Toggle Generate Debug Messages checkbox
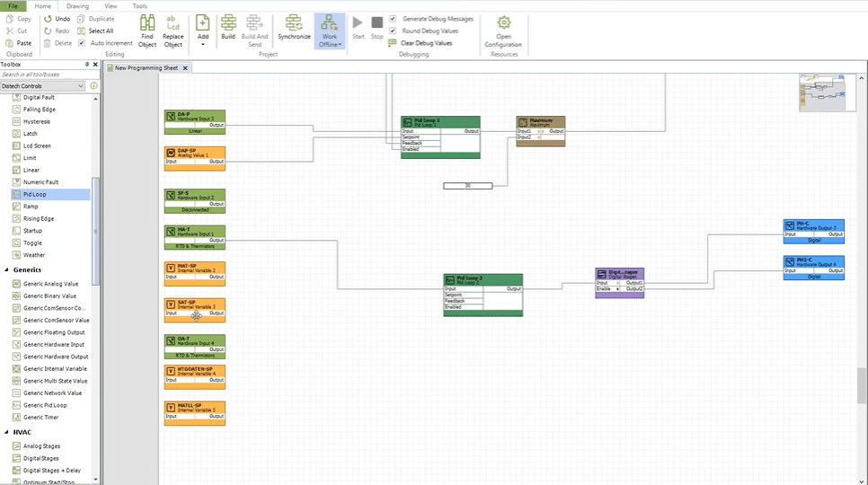Viewport: 868px width, 485px height. [x=393, y=19]
